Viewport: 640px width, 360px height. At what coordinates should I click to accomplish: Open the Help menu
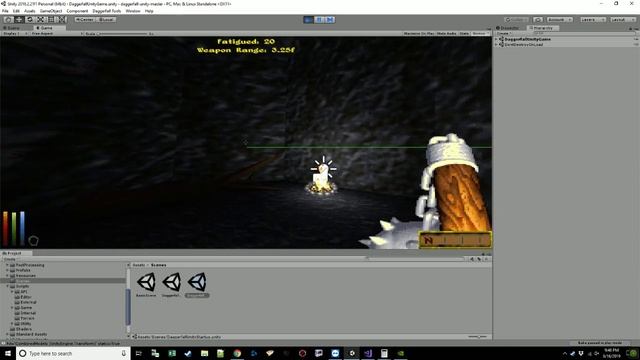[x=149, y=11]
